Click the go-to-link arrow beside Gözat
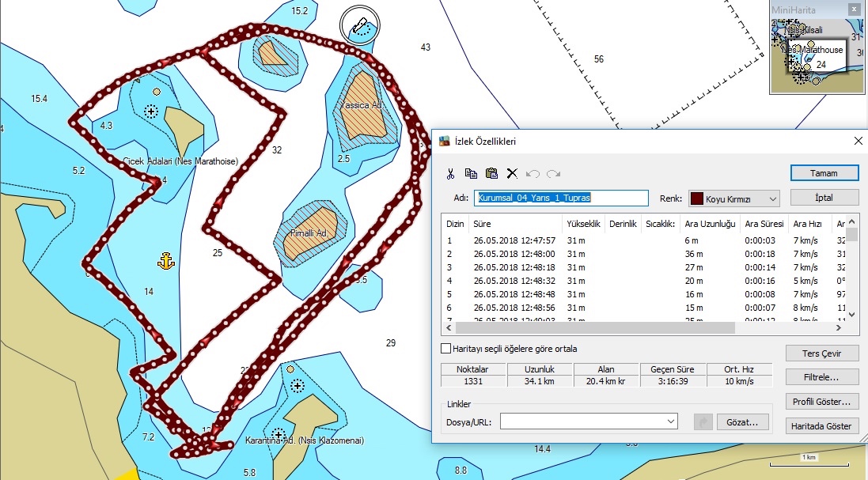This screenshot has height=480, width=868. click(703, 422)
